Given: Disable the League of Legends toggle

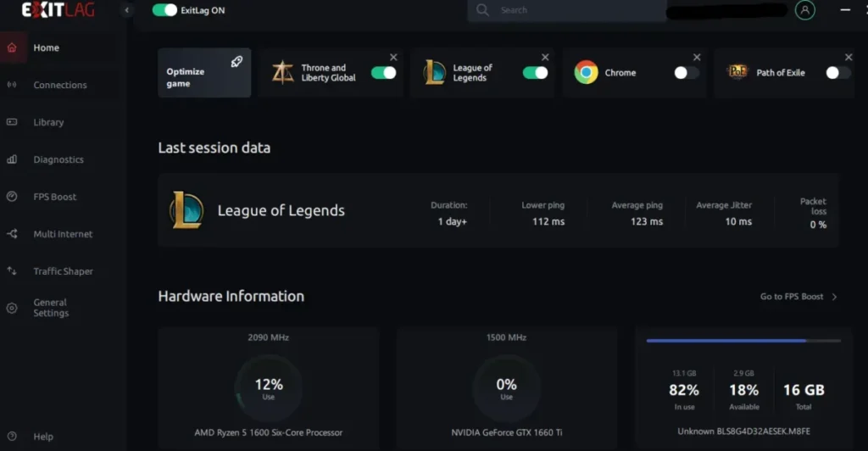Looking at the screenshot, I should 535,73.
